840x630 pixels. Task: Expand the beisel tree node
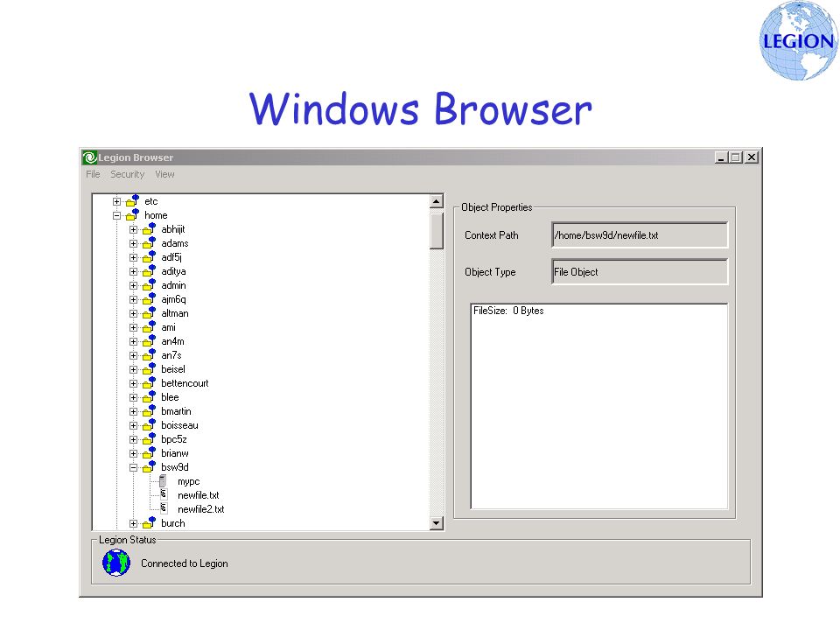[x=133, y=369]
